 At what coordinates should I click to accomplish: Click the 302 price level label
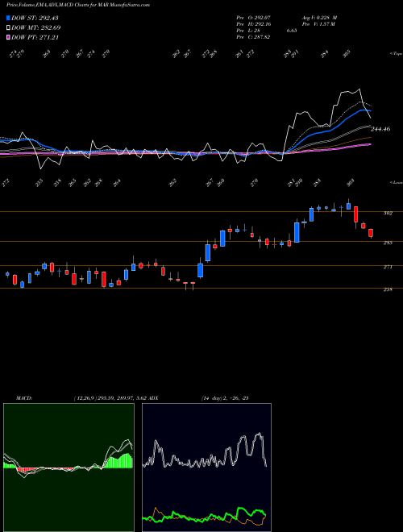(388, 213)
